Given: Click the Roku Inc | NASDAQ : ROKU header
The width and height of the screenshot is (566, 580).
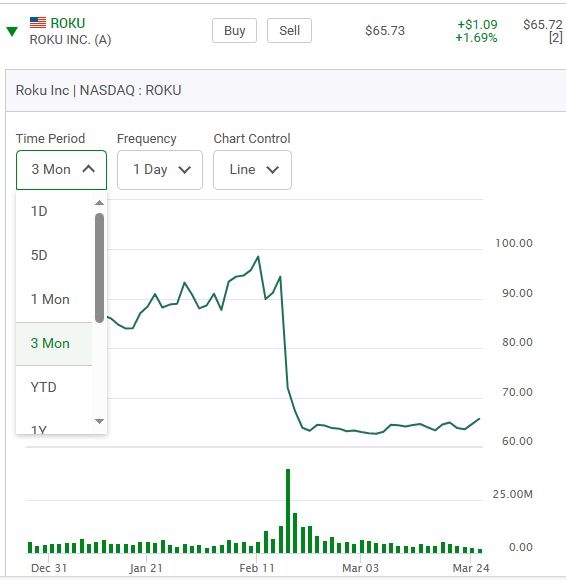Looking at the screenshot, I should coord(98,90).
